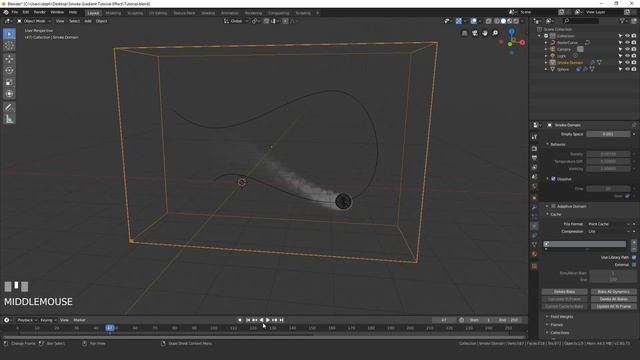Screen dimensions: 640x360
Task: Click the Bake All Dynamics button
Action: pos(613,292)
